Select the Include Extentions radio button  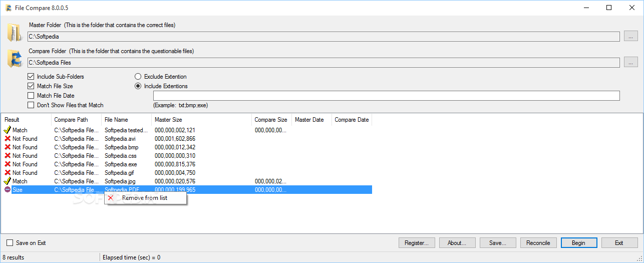[138, 86]
